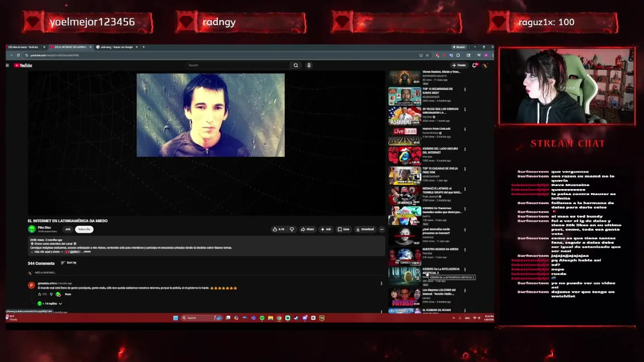Add 'ICEBERG De La INTELIGENCIA ARTIFICIAL 2' to Watch later
644x362 pixels.
tap(417, 271)
